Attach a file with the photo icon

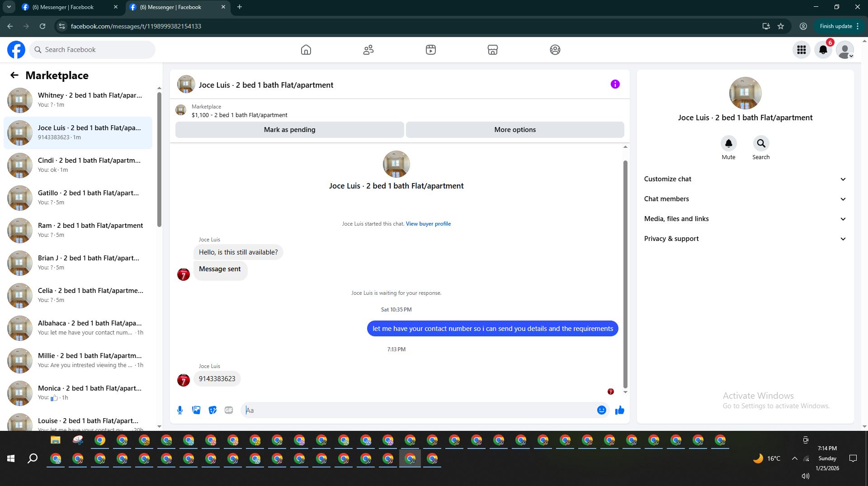[196, 410]
